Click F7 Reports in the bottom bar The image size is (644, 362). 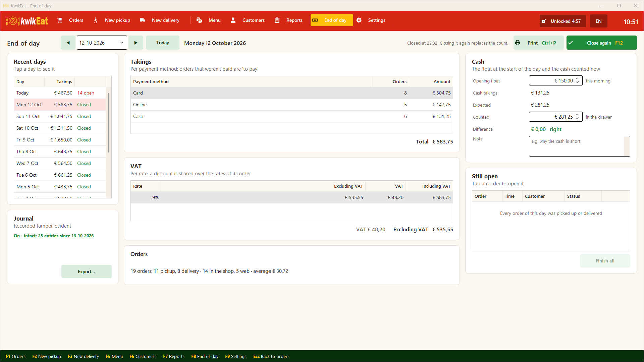pos(174,356)
